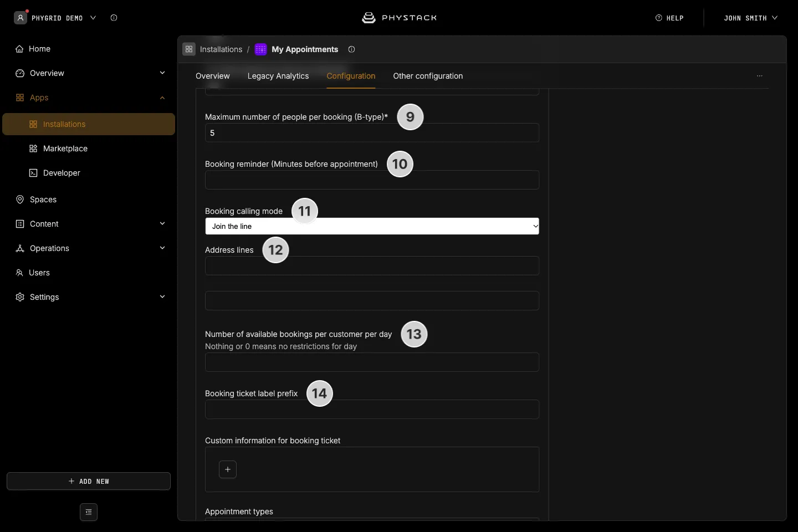Click the ADD NEW button
Screen dimensions: 798x532
tap(89, 481)
